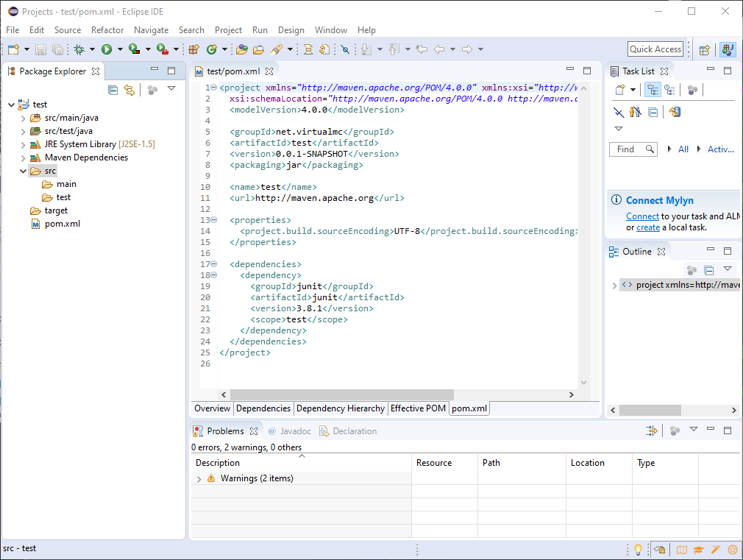Toggle the Categorized presentation in Task List
743x560 pixels.
[653, 91]
